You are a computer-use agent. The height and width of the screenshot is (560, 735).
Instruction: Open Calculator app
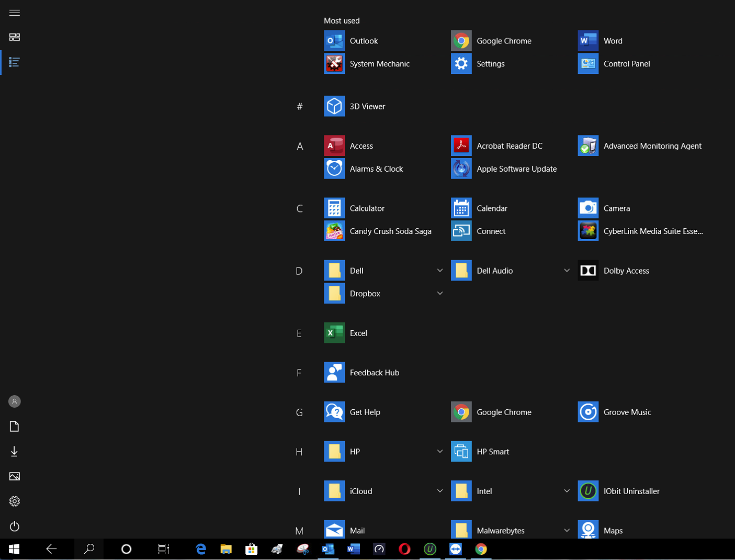click(383, 208)
